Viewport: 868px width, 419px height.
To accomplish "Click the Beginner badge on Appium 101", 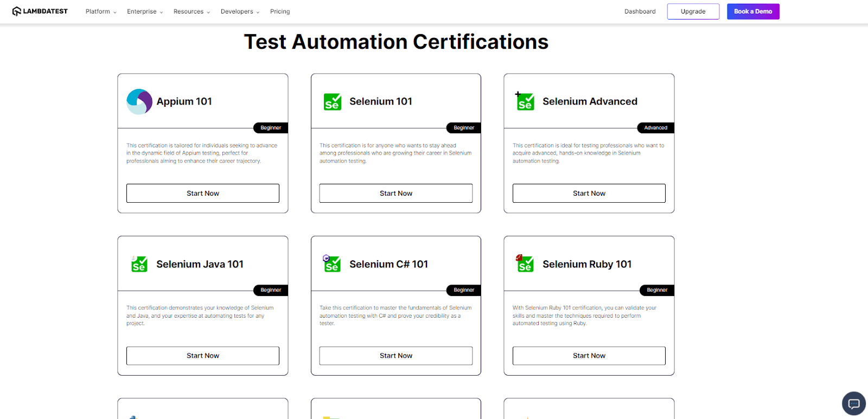I will pyautogui.click(x=271, y=128).
